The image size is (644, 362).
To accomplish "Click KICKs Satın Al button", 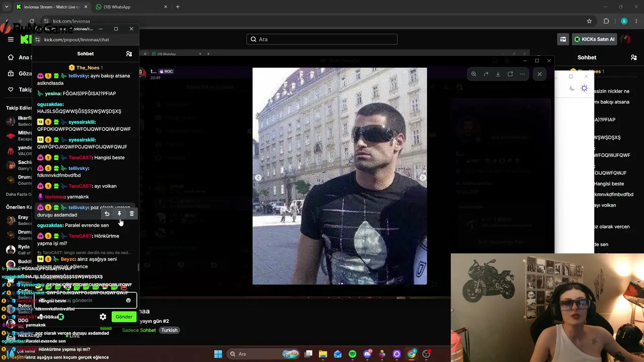I will 594,39.
